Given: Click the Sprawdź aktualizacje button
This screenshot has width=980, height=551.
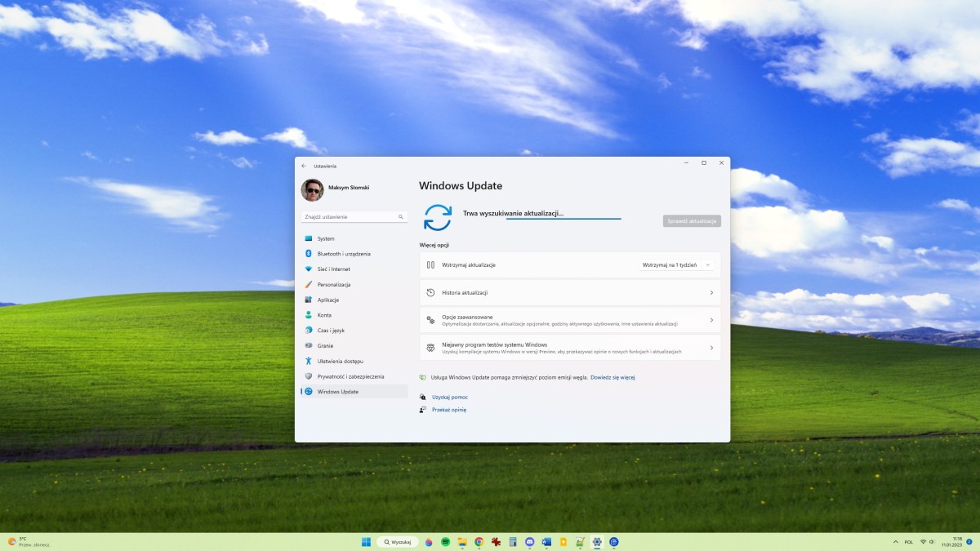Looking at the screenshot, I should (692, 221).
